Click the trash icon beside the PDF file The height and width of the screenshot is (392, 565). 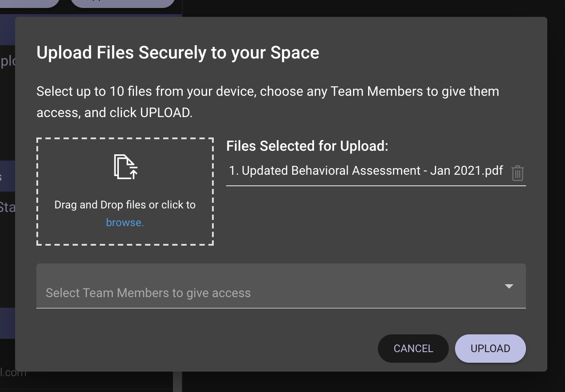(518, 173)
